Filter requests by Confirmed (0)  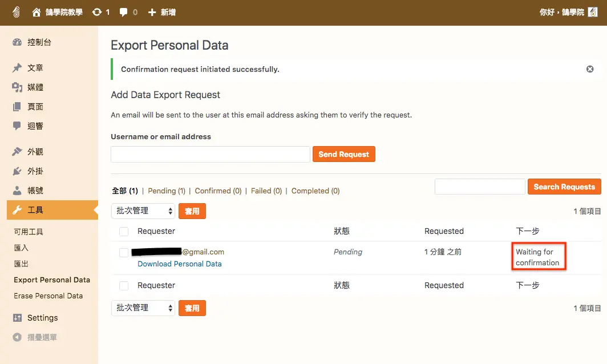click(218, 191)
